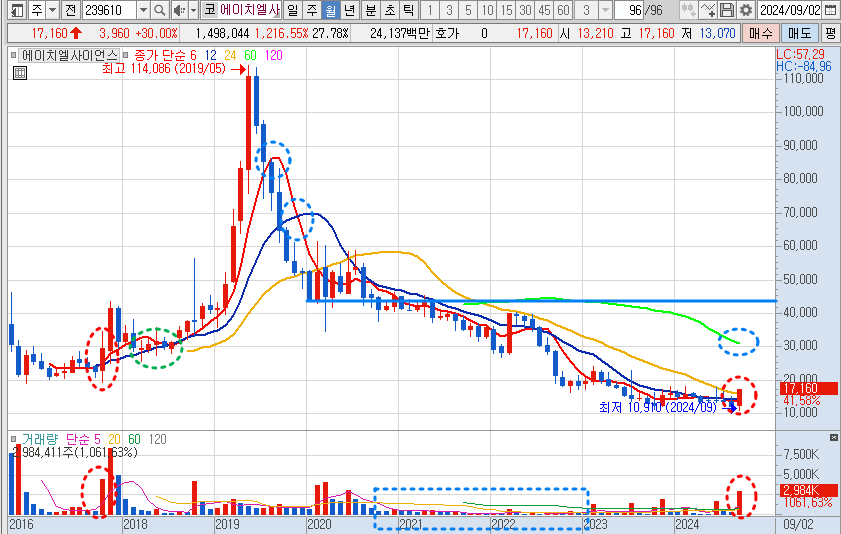Screen dimensions: 841x534
Task: Switch chart to weekly 주 period
Action: (x=312, y=10)
